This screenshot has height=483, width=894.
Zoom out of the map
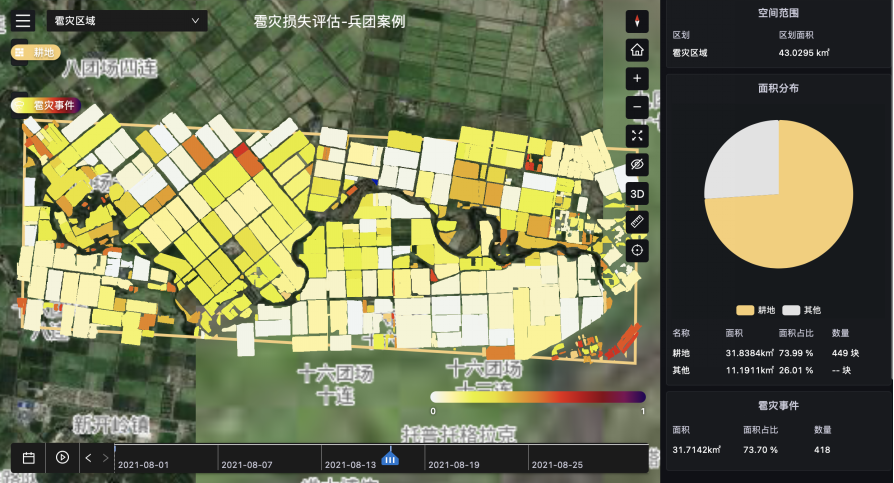coord(638,107)
